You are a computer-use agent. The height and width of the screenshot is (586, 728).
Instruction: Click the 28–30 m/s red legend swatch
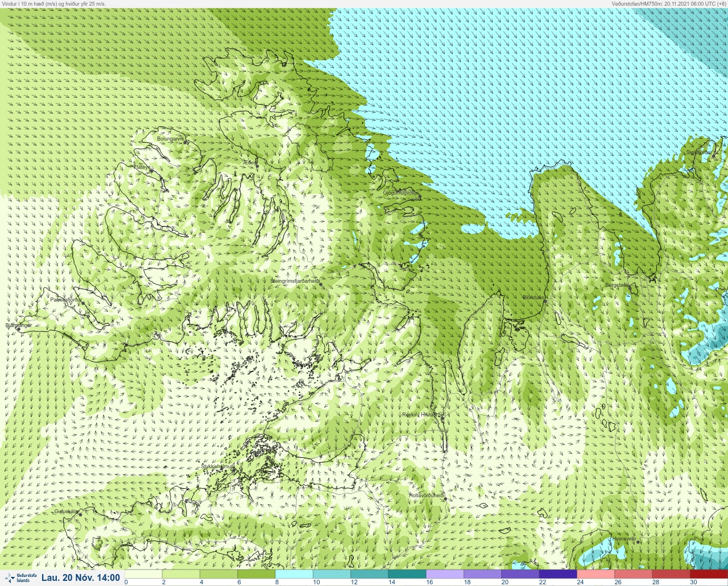(x=671, y=574)
